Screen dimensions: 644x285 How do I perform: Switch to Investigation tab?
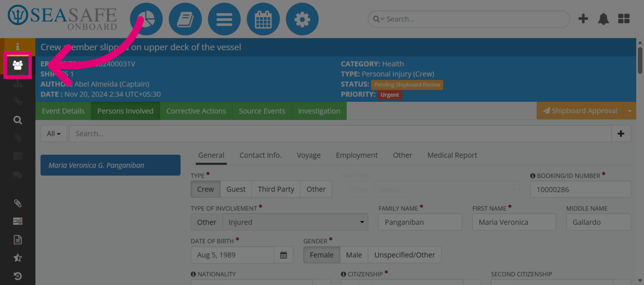(x=319, y=111)
